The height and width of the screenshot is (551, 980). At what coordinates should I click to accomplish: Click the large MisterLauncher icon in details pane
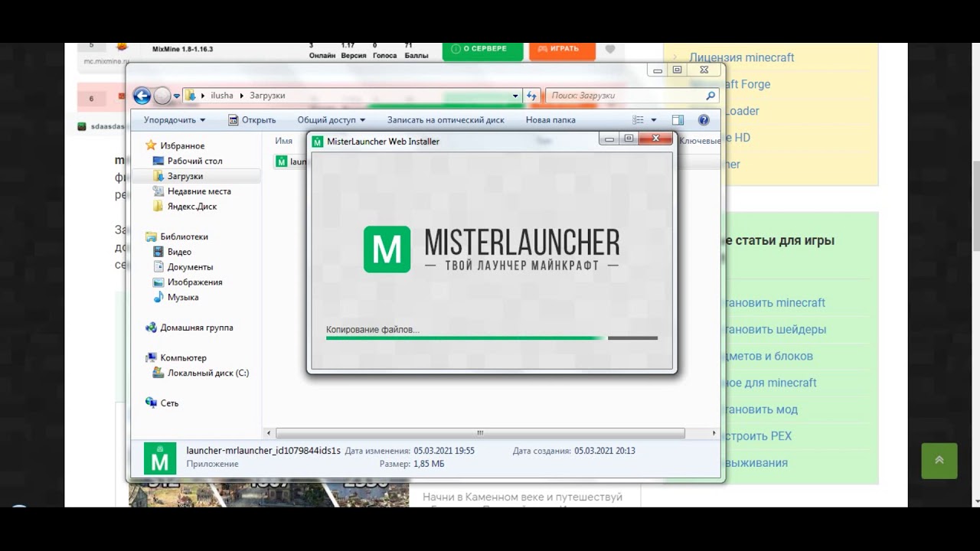(x=160, y=458)
